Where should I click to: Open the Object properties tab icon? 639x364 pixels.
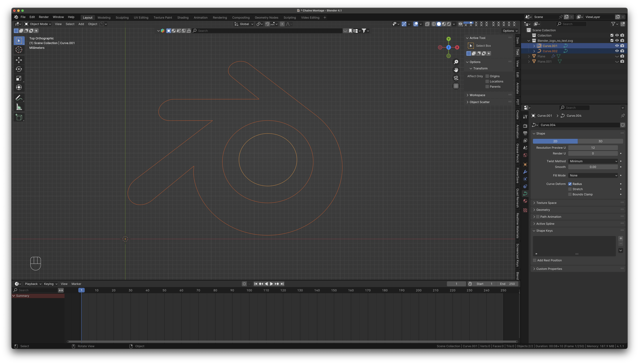(525, 165)
